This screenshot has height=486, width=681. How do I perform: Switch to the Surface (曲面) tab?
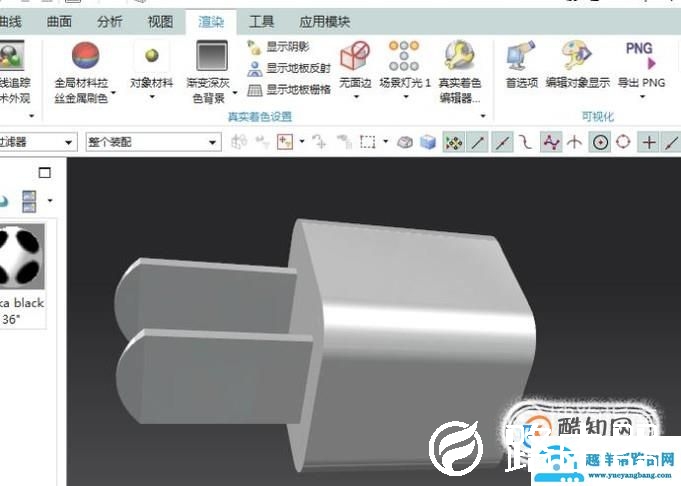(59, 22)
